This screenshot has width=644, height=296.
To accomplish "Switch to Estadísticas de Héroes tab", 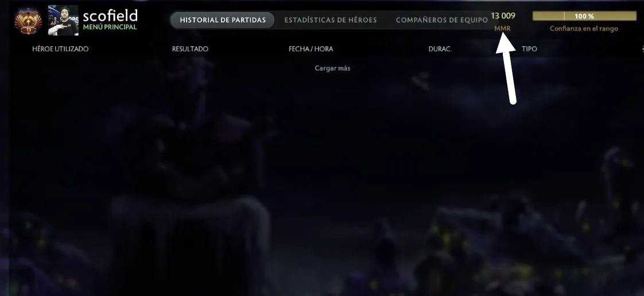I will pyautogui.click(x=331, y=20).
